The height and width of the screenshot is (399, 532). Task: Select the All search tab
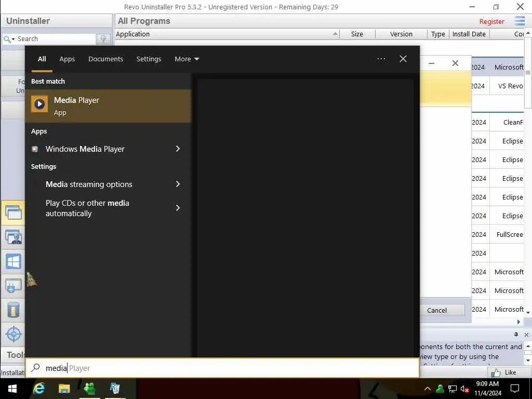pyautogui.click(x=42, y=59)
